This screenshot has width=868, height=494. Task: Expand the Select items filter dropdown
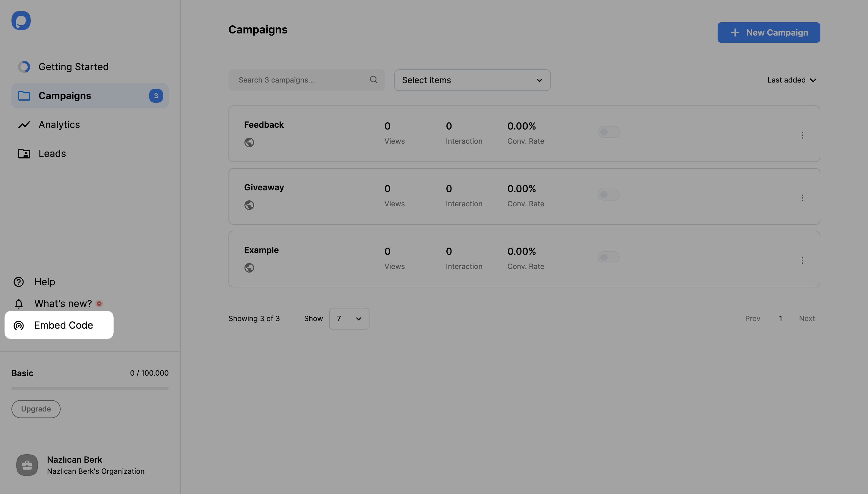[472, 80]
